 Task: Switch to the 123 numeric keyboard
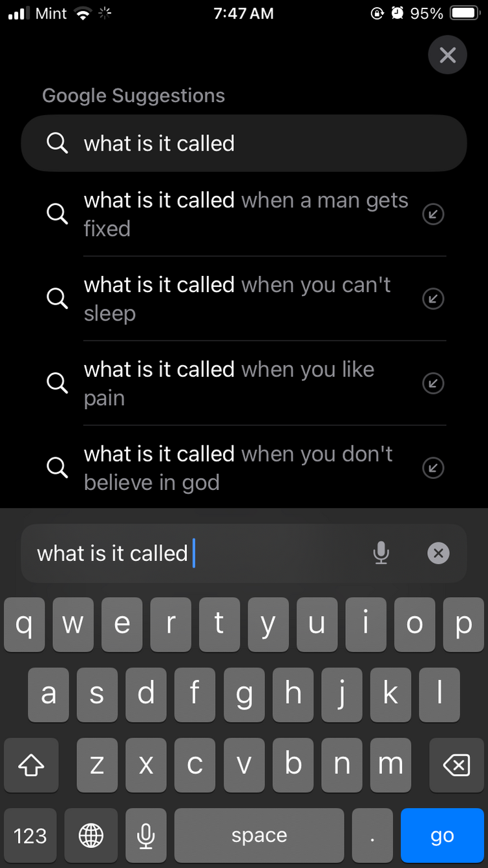pos(30,835)
